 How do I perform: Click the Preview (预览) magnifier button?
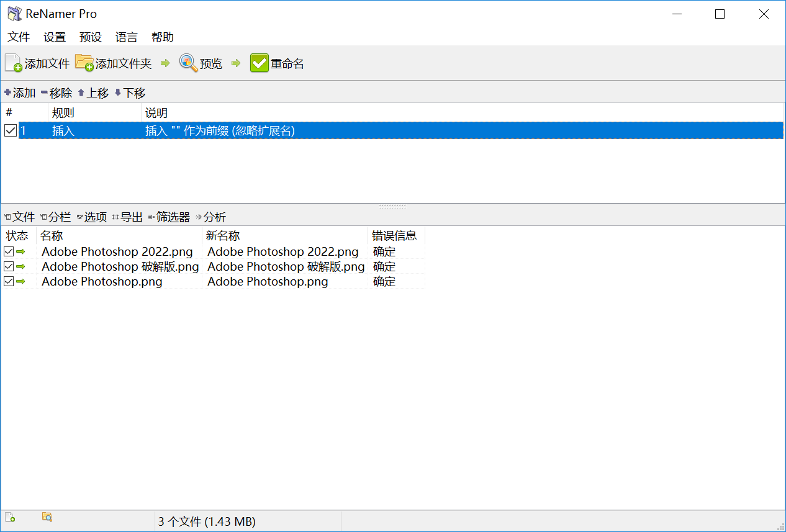click(201, 63)
